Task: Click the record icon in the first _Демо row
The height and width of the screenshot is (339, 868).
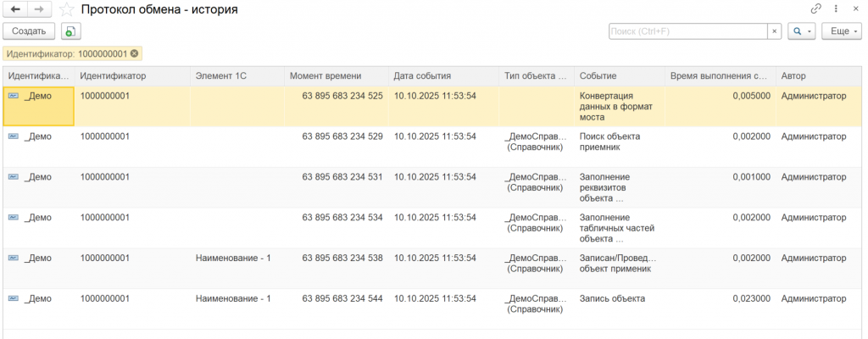Action: click(x=14, y=96)
